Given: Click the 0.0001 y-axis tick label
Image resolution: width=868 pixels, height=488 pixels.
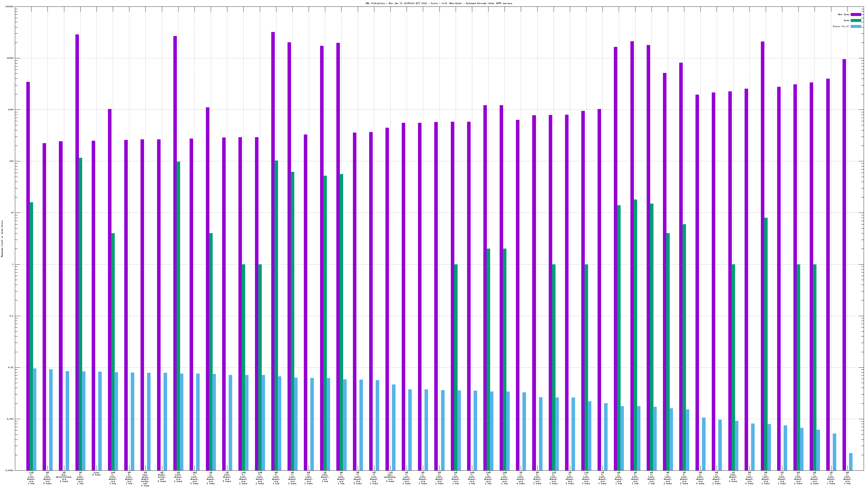Looking at the screenshot, I should 10,470.
